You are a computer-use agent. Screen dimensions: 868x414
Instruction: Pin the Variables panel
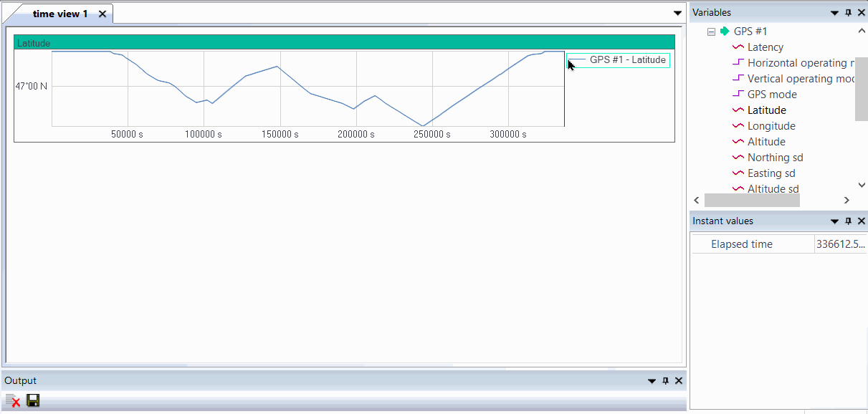pyautogui.click(x=849, y=13)
